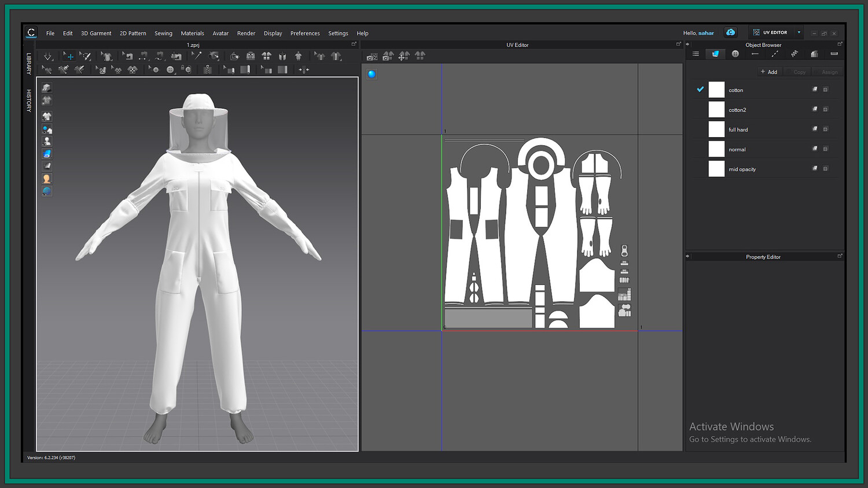Viewport: 868px width, 488px height.
Task: Open the UV EDITOR mode dropdown arrow
Action: (x=799, y=32)
